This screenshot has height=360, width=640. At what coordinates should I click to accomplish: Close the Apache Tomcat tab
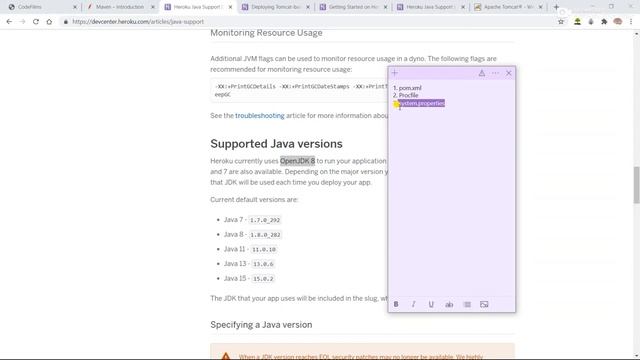[540, 7]
